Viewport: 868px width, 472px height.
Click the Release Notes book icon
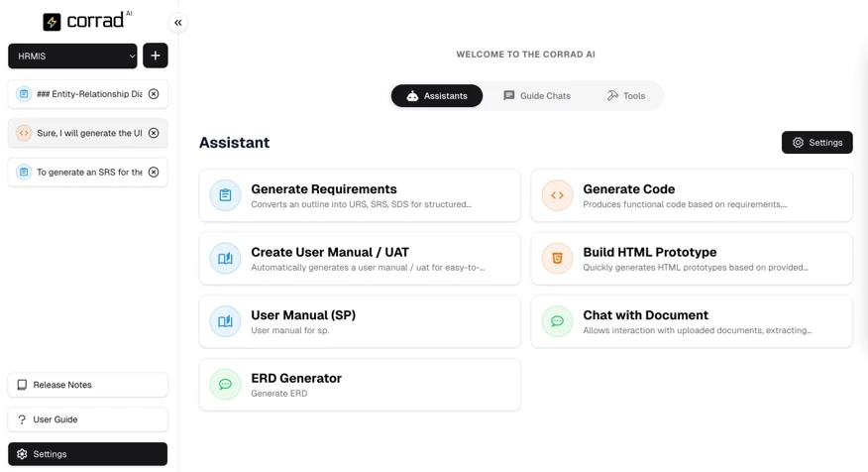pos(22,385)
